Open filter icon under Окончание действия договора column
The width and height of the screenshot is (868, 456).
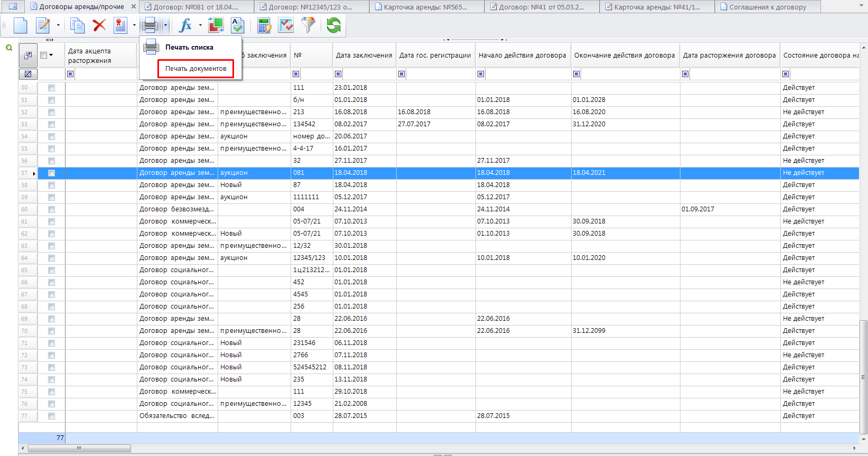[576, 74]
